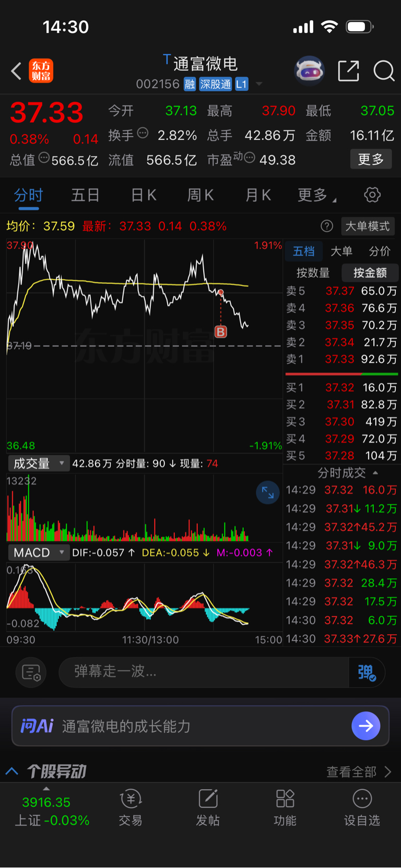Tap the 更多 button in quote header
The image size is (401, 868).
371,159
